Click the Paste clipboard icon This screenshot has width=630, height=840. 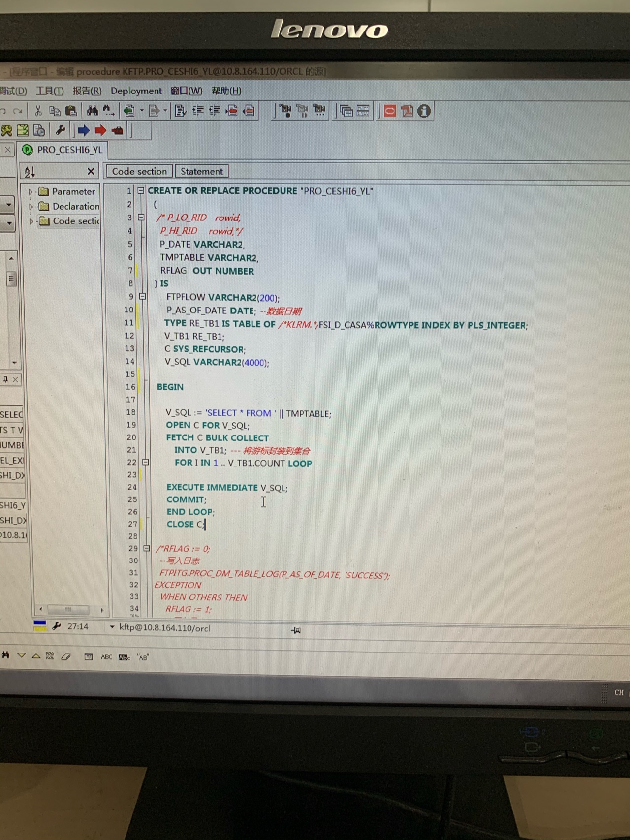click(71, 111)
